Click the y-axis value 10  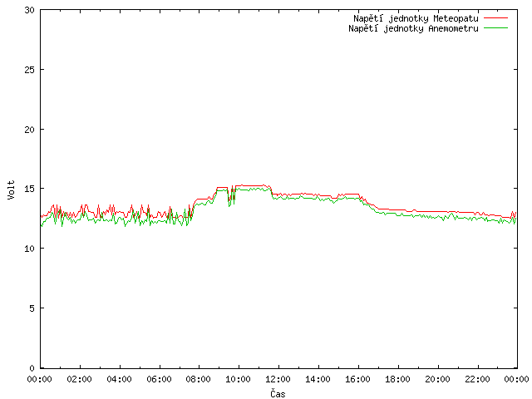click(30, 249)
